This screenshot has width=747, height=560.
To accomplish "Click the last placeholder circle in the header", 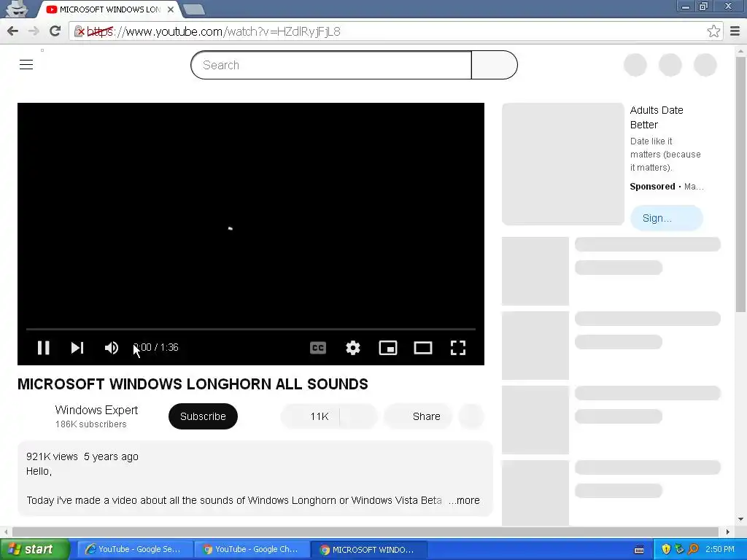I will click(705, 65).
